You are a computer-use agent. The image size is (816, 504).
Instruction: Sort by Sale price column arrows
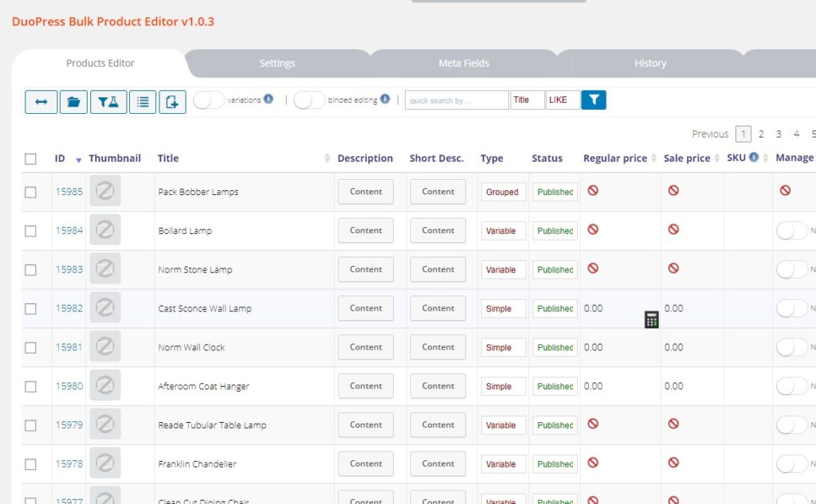pyautogui.click(x=716, y=158)
